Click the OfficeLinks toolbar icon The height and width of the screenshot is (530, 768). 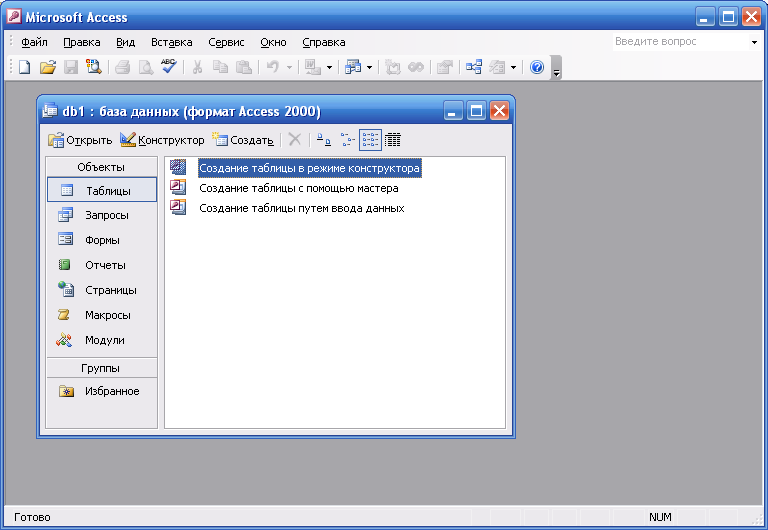click(x=312, y=67)
